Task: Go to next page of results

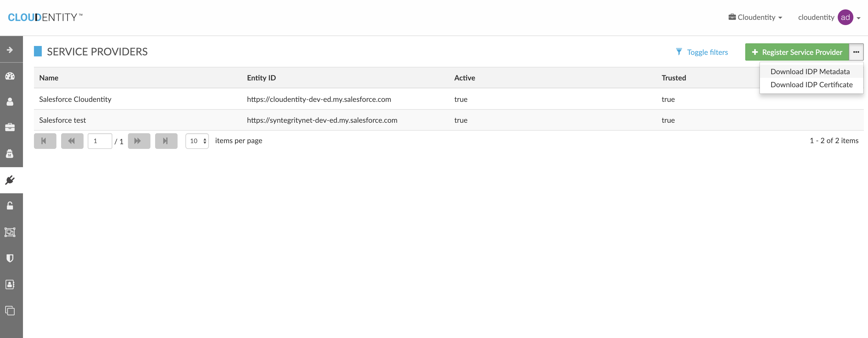Action: coord(139,141)
